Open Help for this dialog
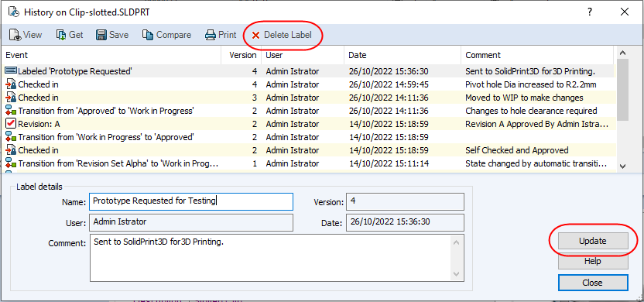This screenshot has height=302, width=644. pyautogui.click(x=593, y=261)
